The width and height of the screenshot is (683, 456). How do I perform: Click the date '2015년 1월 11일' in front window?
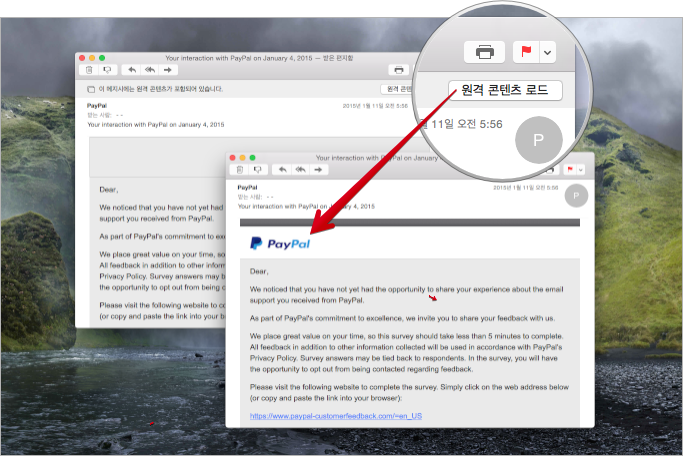(525, 188)
